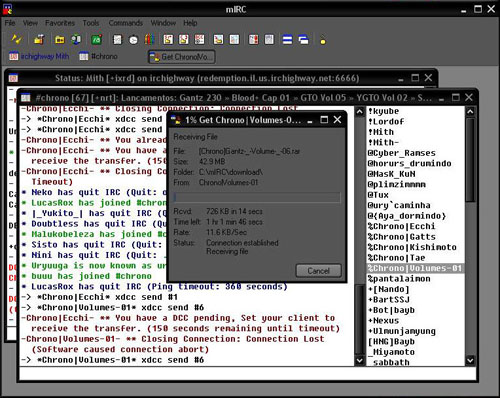500x398 pixels.
Task: Select highlighted nick %Chrono|Volumes-01
Action: click(415, 268)
